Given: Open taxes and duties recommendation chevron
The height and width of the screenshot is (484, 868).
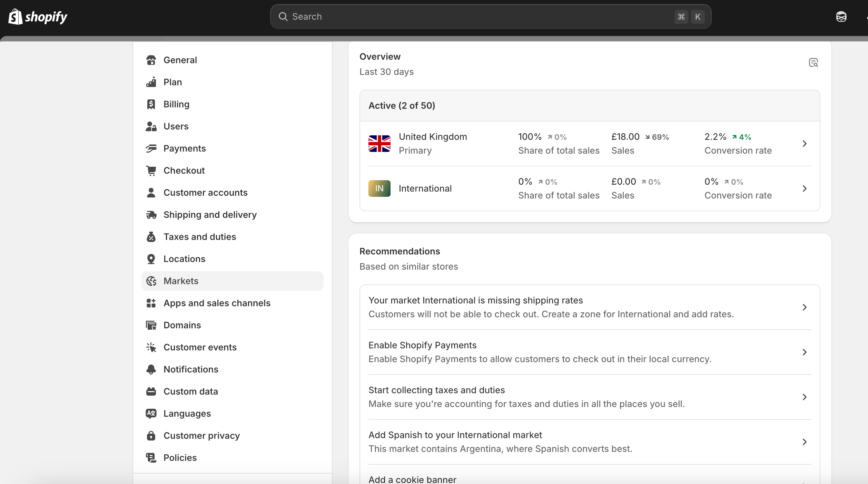Looking at the screenshot, I should pyautogui.click(x=804, y=397).
